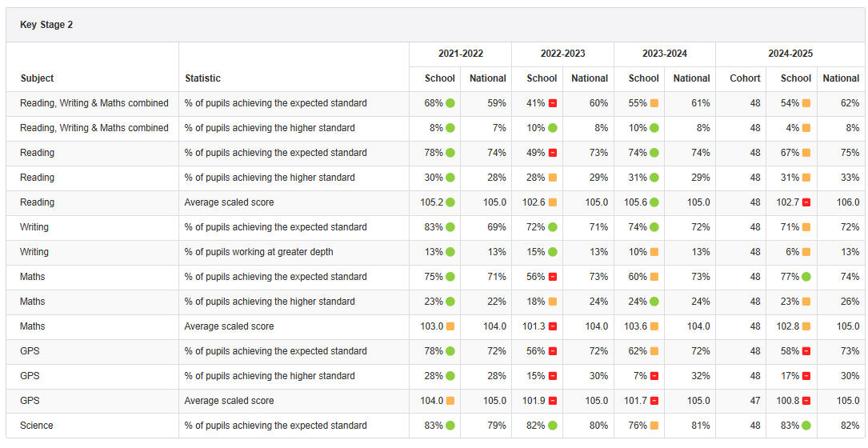868x448 pixels.
Task: Click the Subject column header
Action: coord(37,78)
